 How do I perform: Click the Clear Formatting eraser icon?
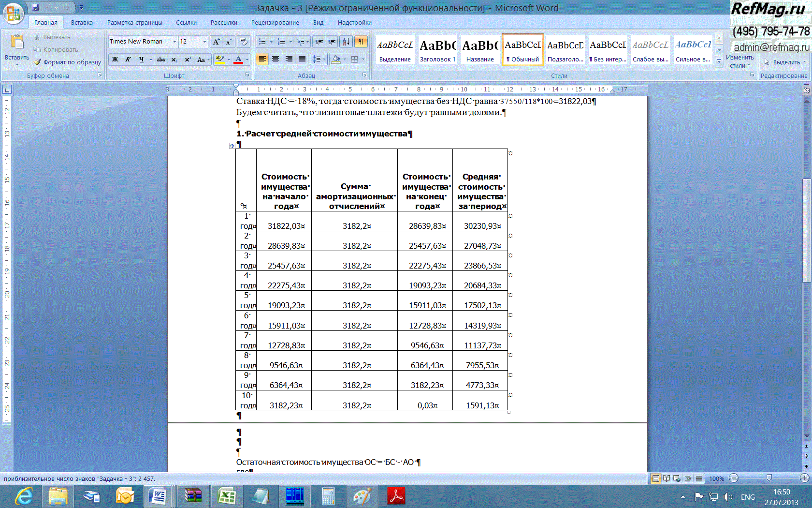point(244,42)
